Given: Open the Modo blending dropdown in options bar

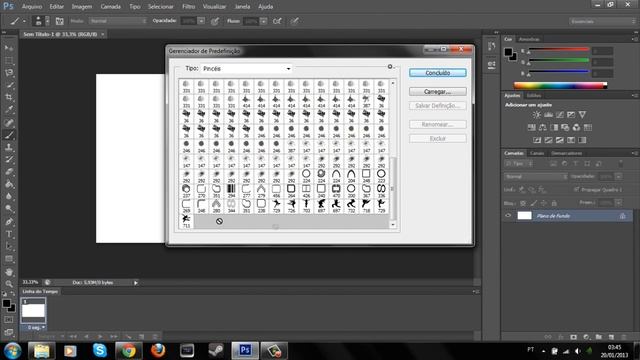Looking at the screenshot, I should click(118, 21).
